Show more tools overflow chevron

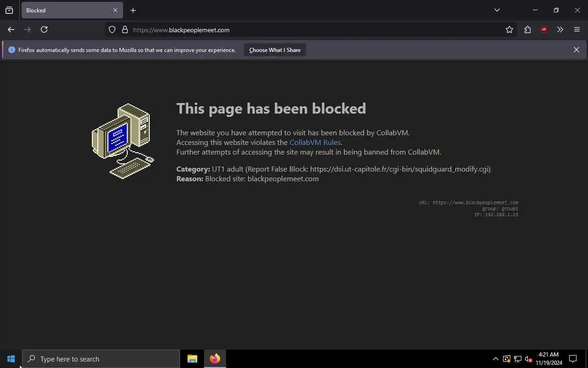560,30
